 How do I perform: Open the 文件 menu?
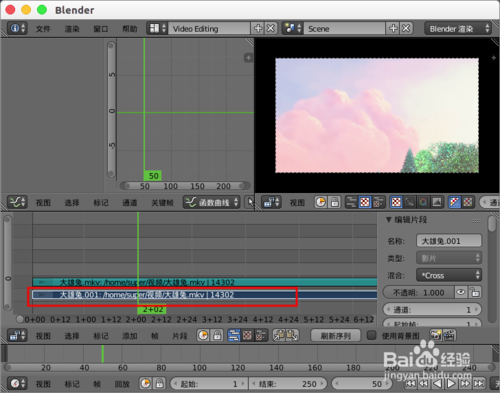(43, 29)
